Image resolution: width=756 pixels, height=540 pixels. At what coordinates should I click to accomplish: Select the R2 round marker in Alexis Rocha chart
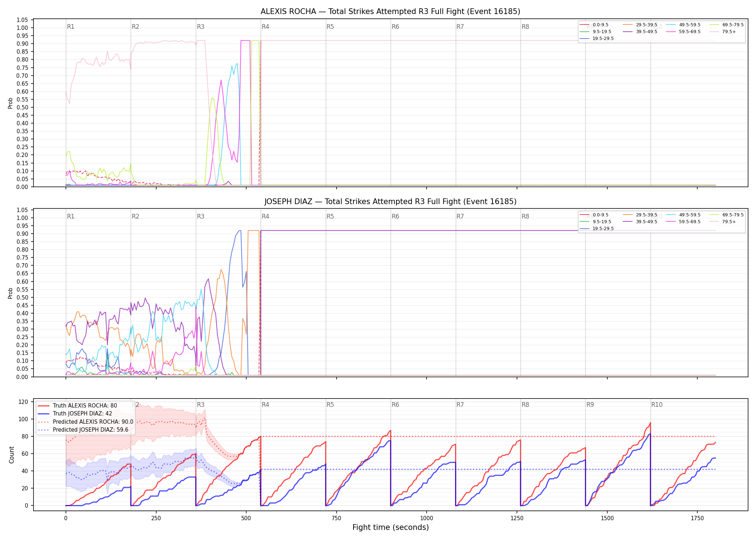(x=135, y=27)
